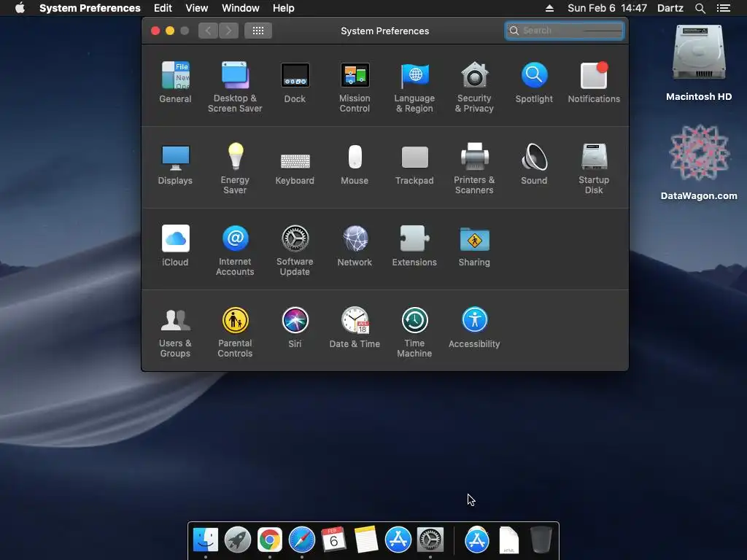Focus the System Preferences search field
The image size is (747, 560).
[565, 31]
